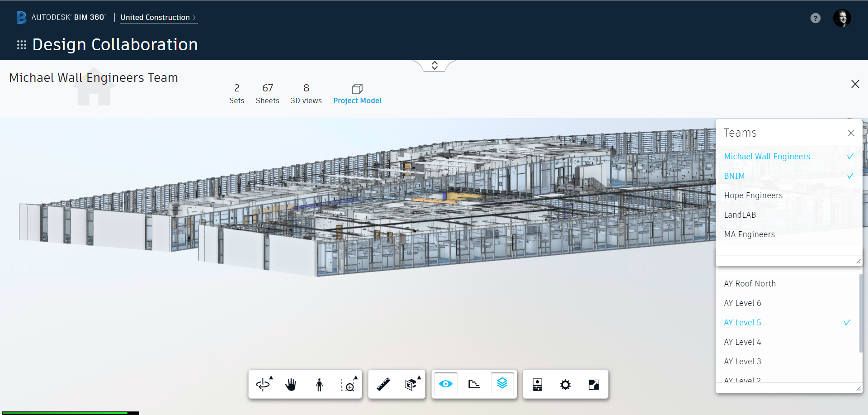Select AY Roof North level
Screen dimensions: 868x415
(x=787, y=284)
